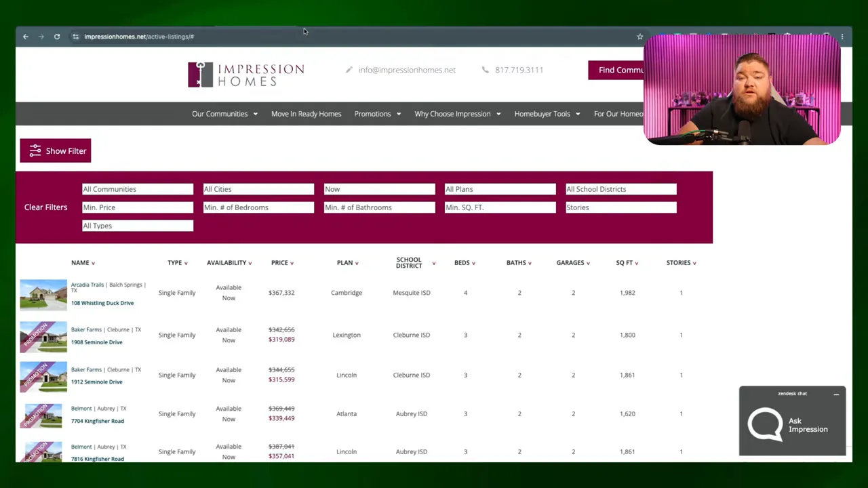Reload the page with the refresh icon
The image size is (868, 488).
[x=57, y=37]
